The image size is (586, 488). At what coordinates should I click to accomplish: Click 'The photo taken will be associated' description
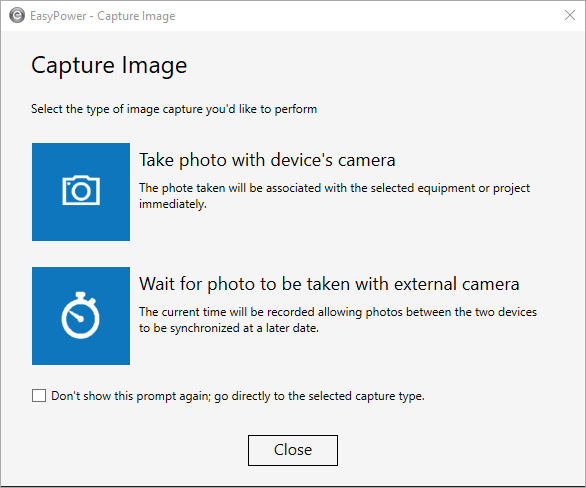pyautogui.click(x=334, y=196)
